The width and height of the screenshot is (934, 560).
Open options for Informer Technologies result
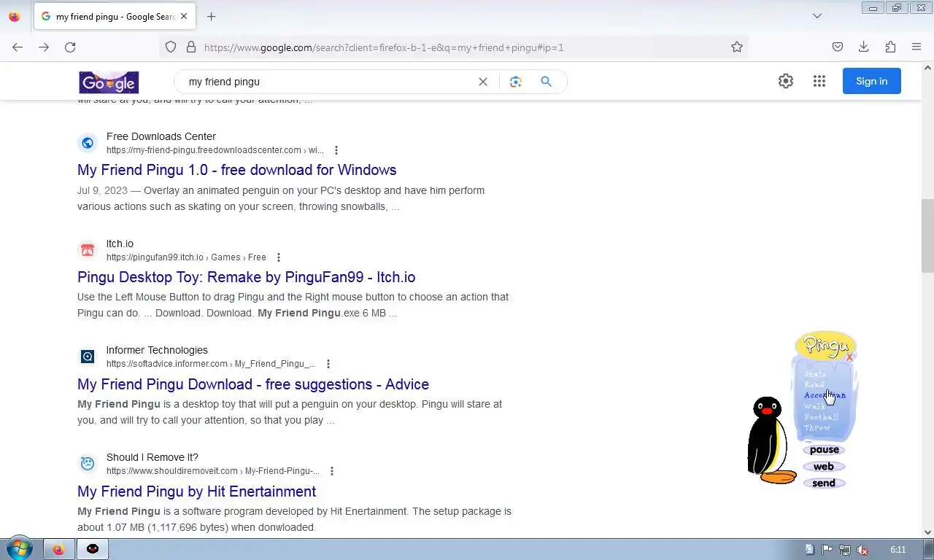pyautogui.click(x=328, y=364)
